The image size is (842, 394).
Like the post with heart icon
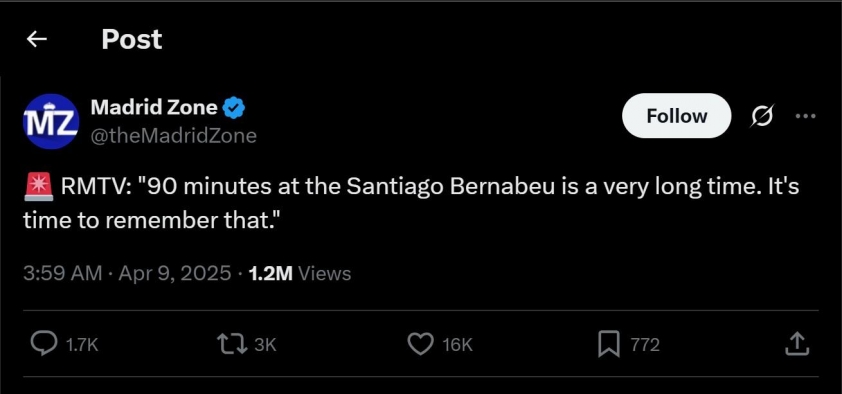[420, 344]
